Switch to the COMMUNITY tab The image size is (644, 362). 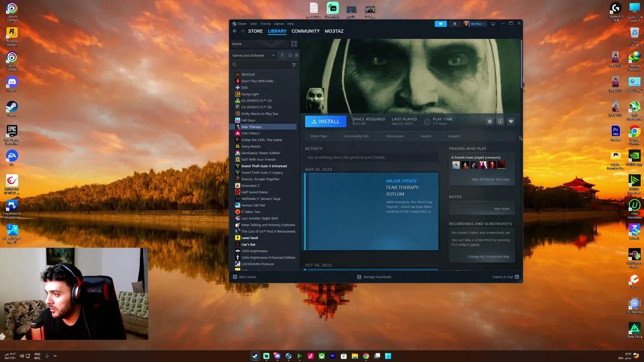click(305, 31)
